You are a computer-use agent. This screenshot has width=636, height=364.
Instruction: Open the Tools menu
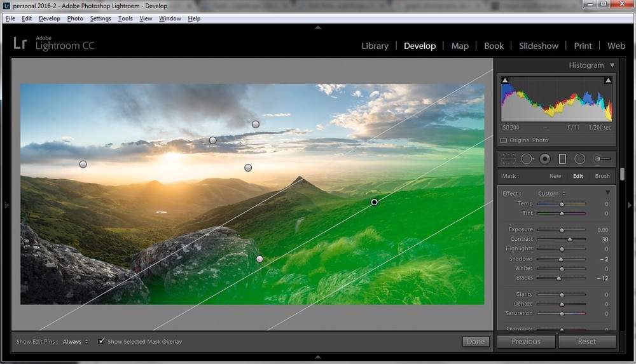125,18
